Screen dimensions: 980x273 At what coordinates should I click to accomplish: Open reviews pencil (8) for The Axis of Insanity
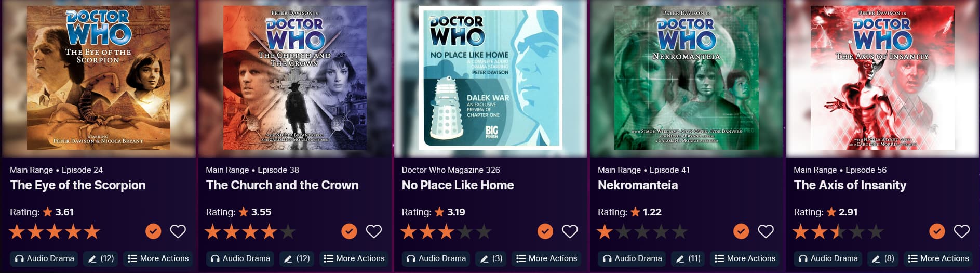883,258
